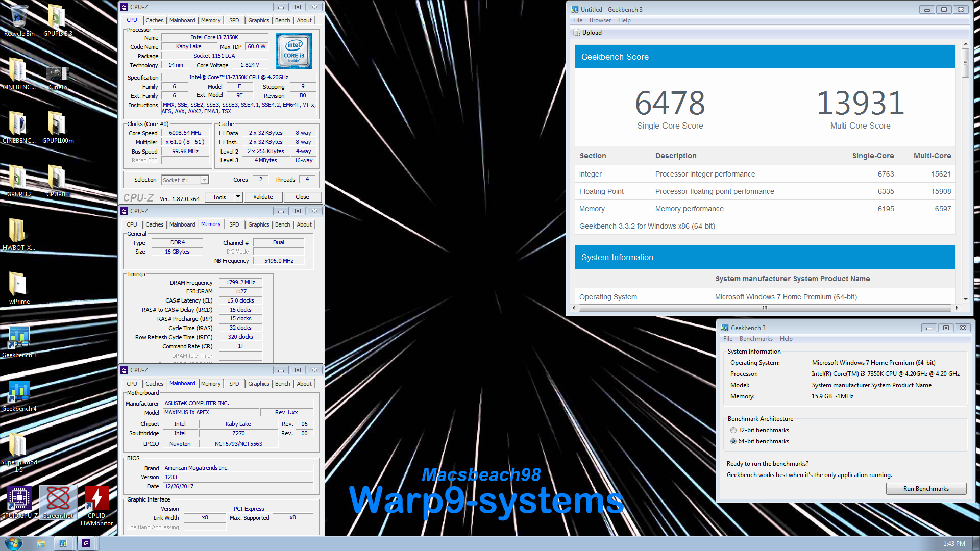Open the Socket #1 selection dropdown
This screenshot has height=551, width=980.
click(x=185, y=180)
